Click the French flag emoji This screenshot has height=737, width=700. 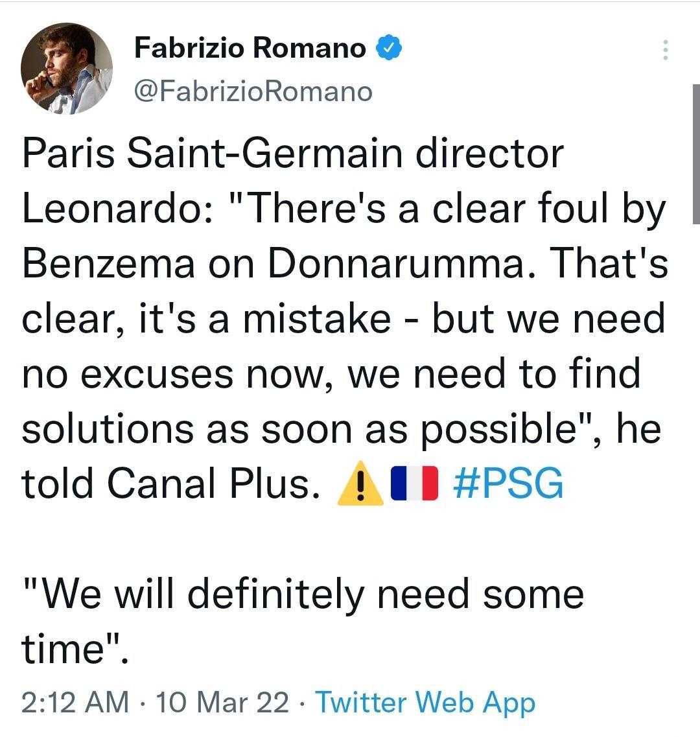click(x=414, y=485)
